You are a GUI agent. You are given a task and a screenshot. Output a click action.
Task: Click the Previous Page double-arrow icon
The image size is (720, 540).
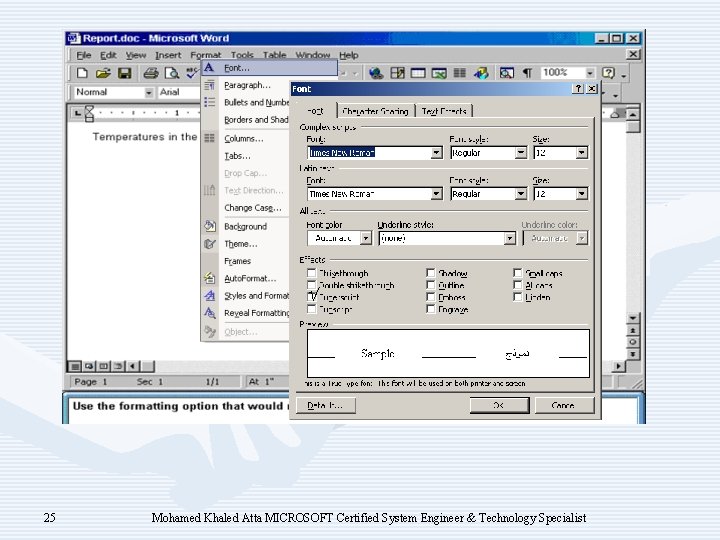633,330
